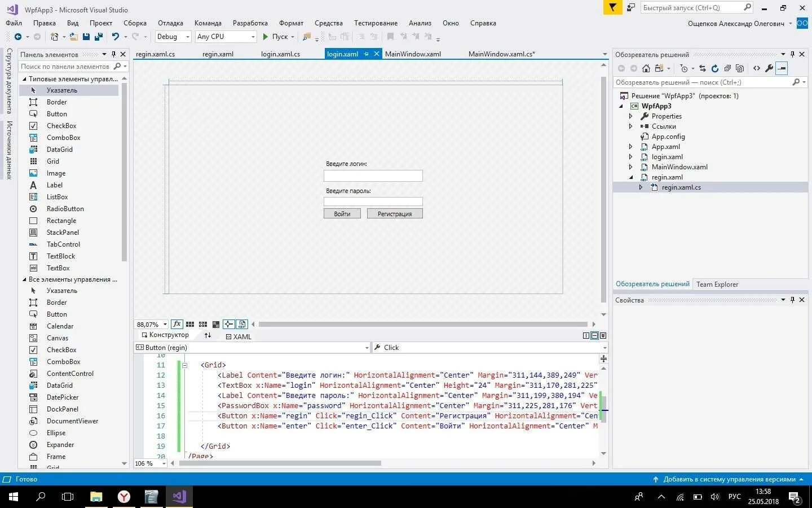The width and height of the screenshot is (812, 508).
Task: Collapse the regin.xaml node in Solution Explorer
Action: 631,177
